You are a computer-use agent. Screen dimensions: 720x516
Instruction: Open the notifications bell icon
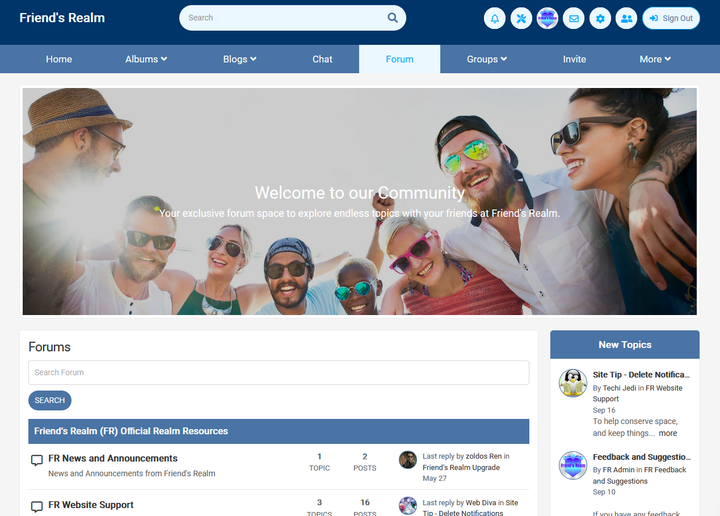pyautogui.click(x=495, y=18)
